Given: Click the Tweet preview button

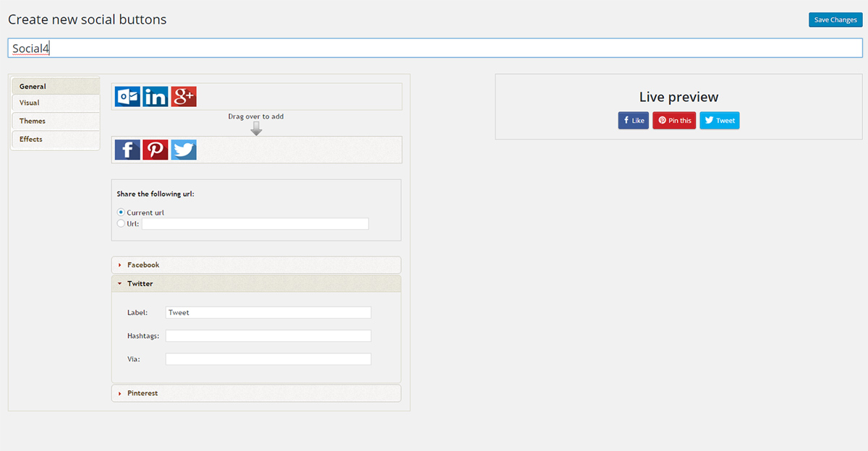Looking at the screenshot, I should pyautogui.click(x=720, y=121).
